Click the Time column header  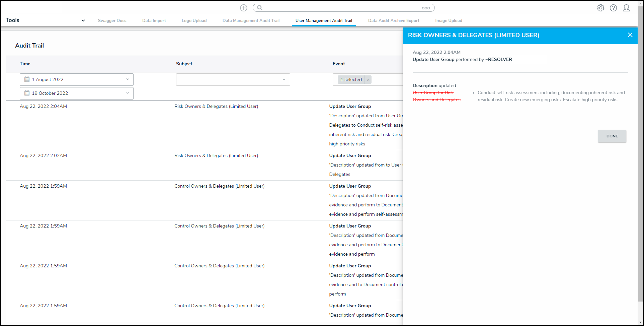coord(25,64)
